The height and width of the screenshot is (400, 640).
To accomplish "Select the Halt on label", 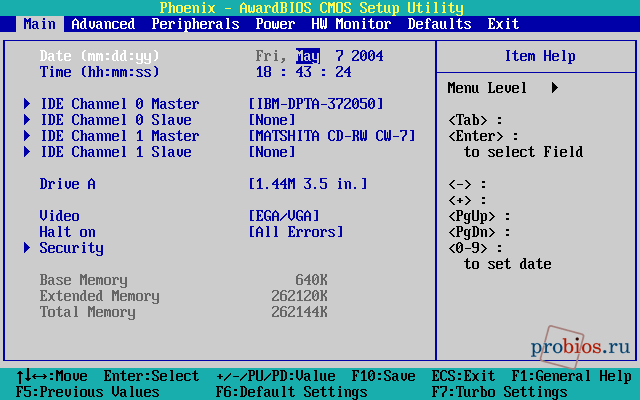I will click(68, 231).
